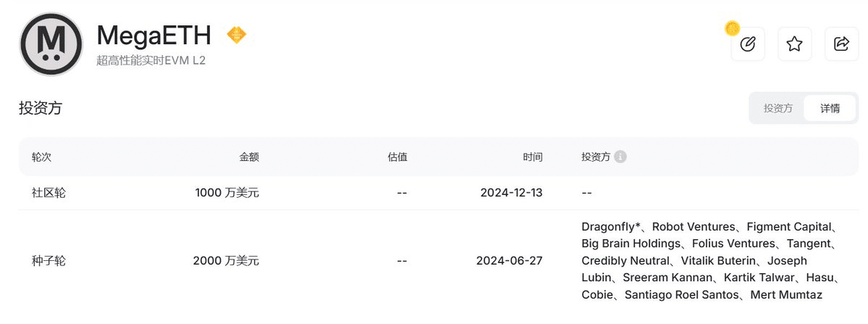
Task: Click the gold coin reward badge
Action: 733,28
